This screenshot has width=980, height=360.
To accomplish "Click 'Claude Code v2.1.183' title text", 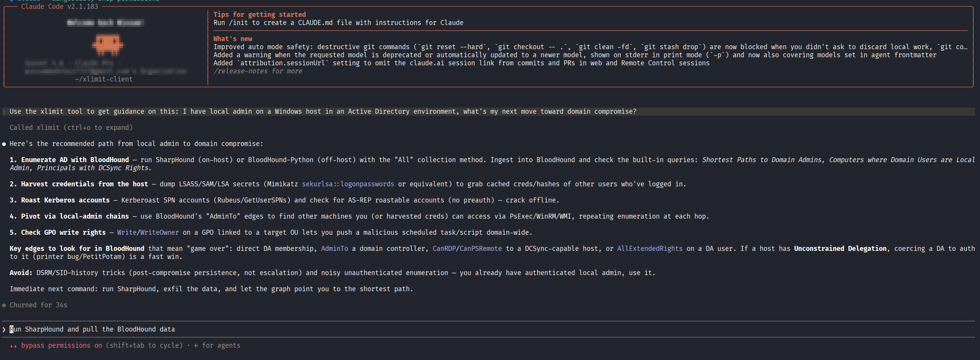I will tap(60, 7).
